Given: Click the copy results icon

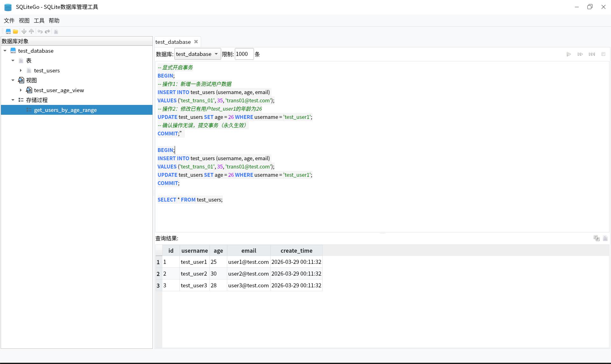Looking at the screenshot, I should (x=596, y=238).
